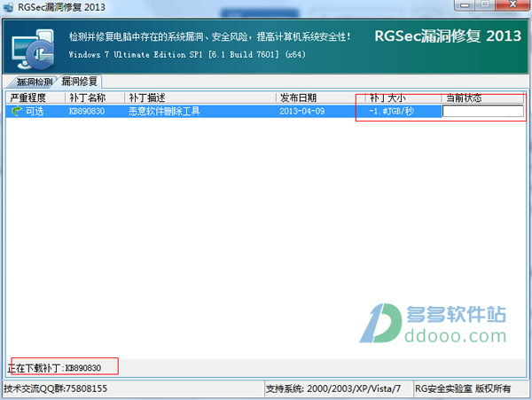Select patch name KB890830 in the list

click(87, 111)
